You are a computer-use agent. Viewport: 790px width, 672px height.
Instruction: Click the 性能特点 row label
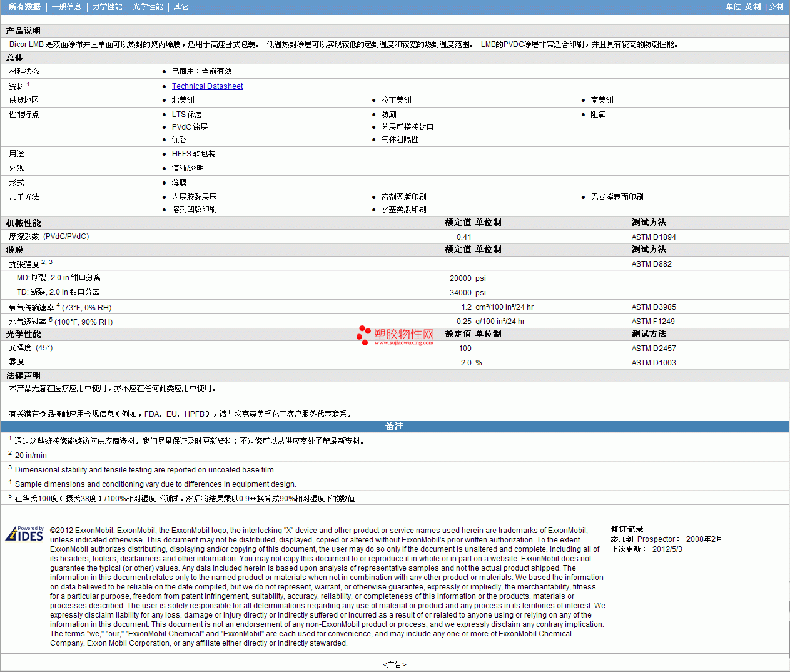click(x=24, y=115)
